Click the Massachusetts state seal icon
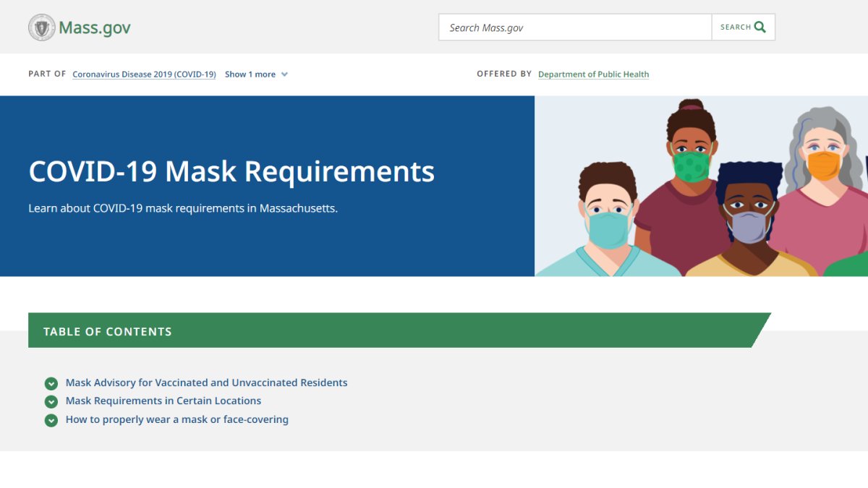 43,27
